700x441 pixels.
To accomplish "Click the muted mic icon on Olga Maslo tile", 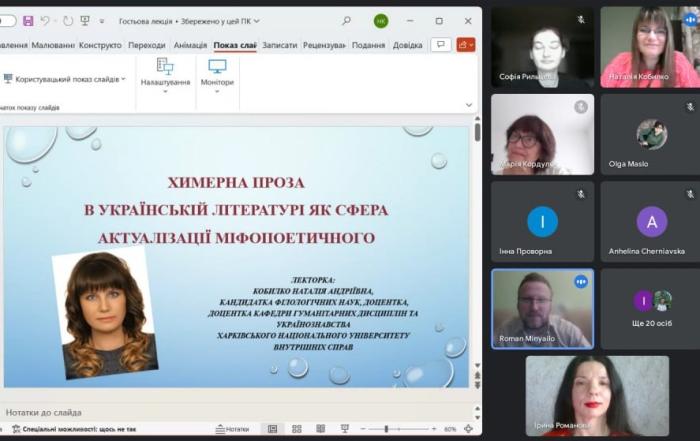I will tap(690, 107).
